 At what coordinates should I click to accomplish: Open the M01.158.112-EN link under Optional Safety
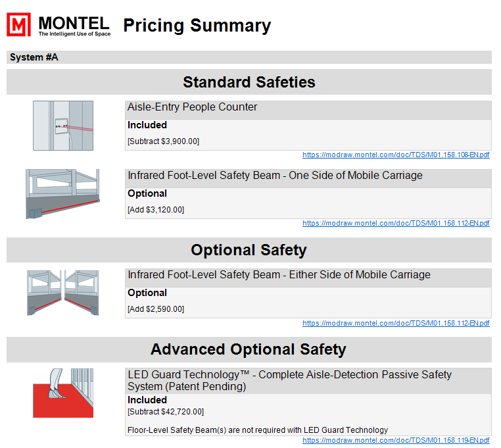(x=396, y=323)
